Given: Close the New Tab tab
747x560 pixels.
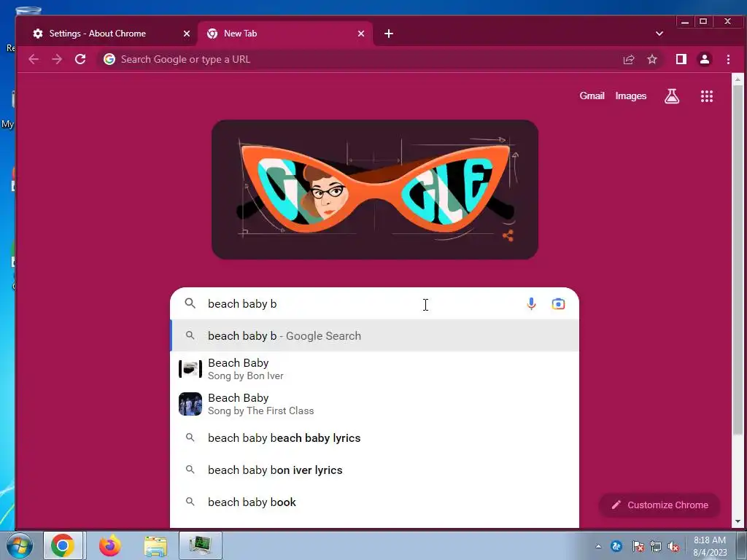Looking at the screenshot, I should (x=361, y=34).
